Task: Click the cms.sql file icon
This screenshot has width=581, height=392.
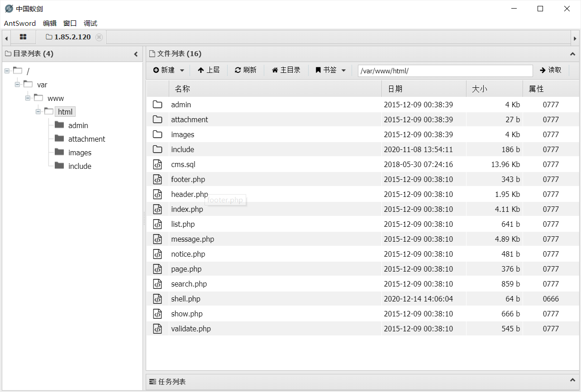Action: point(157,164)
